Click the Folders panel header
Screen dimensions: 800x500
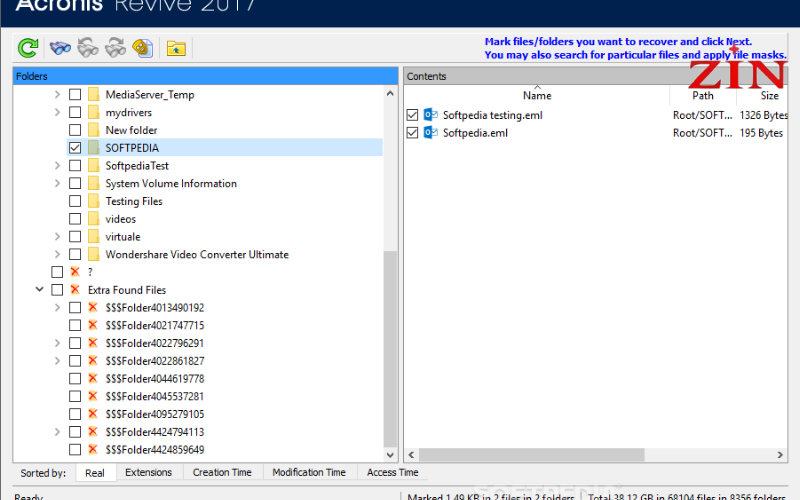(205, 76)
